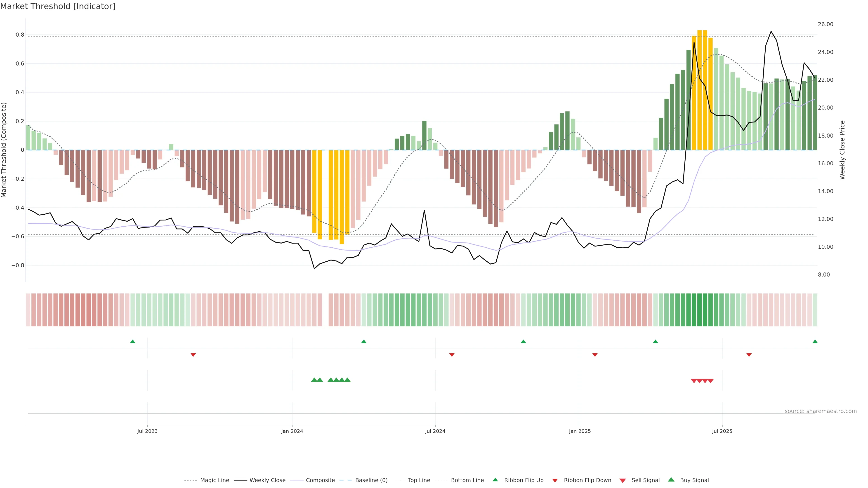Image resolution: width=868 pixels, height=488 pixels.
Task: Toggle the Composite legend entry
Action: (320, 480)
